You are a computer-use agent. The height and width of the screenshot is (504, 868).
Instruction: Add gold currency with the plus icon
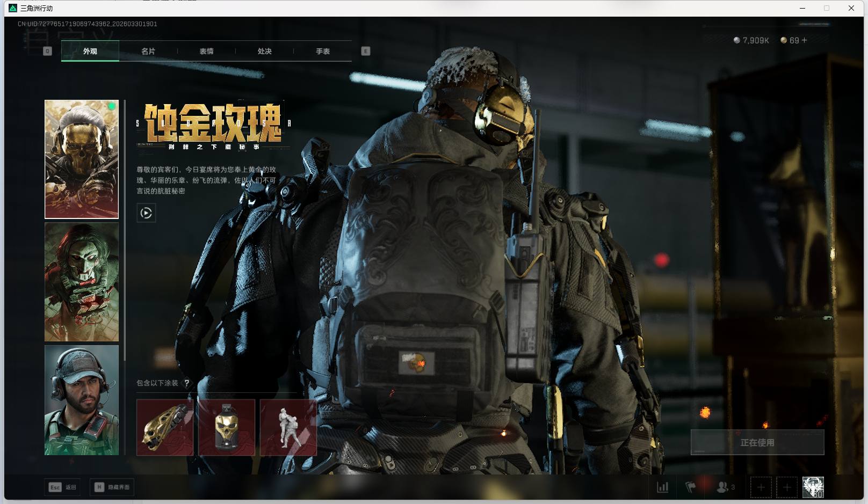pos(804,40)
